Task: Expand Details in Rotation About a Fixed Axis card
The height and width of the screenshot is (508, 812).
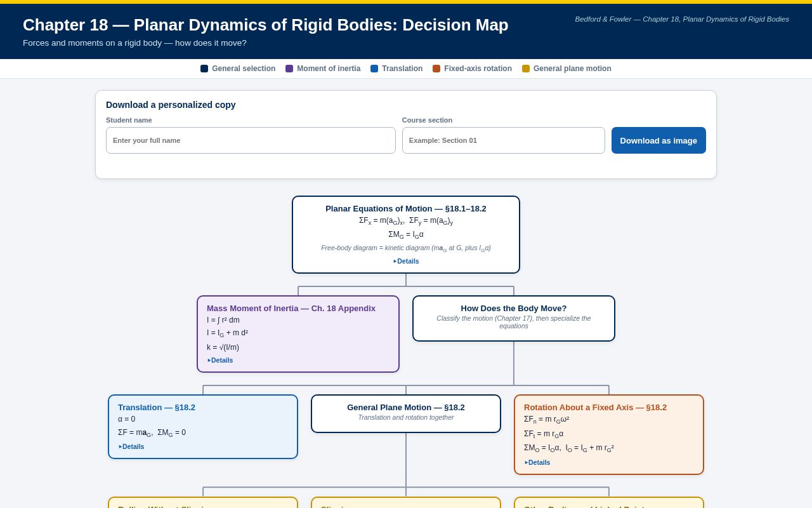Action: [537, 462]
